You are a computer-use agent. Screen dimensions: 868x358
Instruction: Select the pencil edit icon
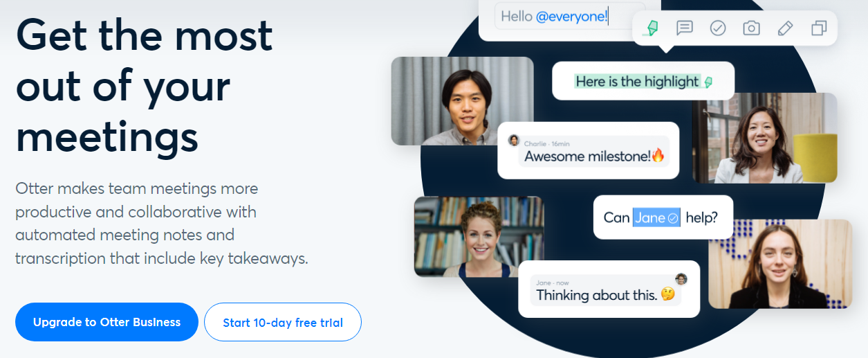pos(785,28)
